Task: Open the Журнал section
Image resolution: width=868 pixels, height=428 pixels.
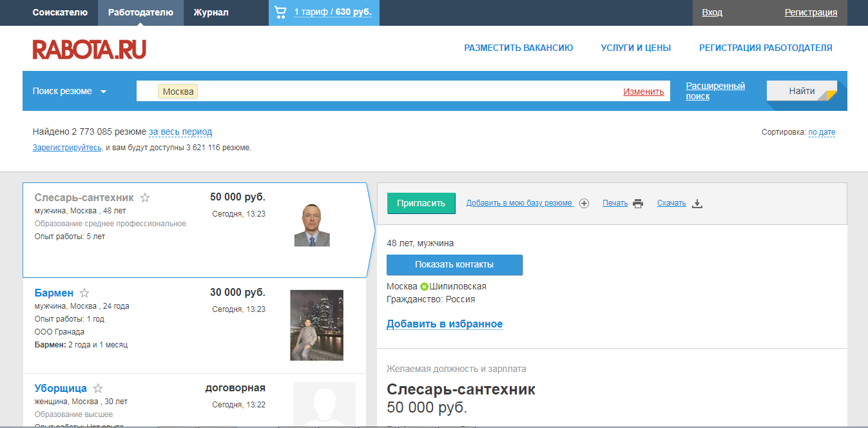Action: (x=211, y=12)
